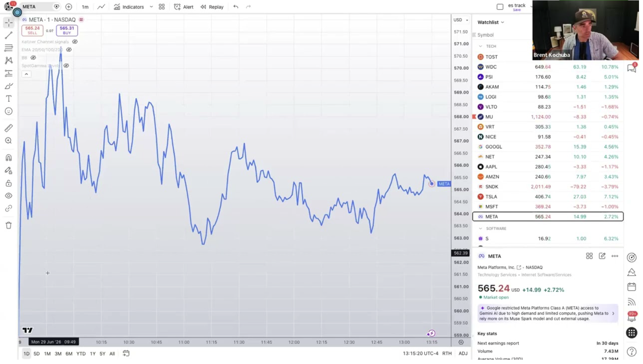
Task: Select the trend line drawing tool
Action: pos(9,35)
